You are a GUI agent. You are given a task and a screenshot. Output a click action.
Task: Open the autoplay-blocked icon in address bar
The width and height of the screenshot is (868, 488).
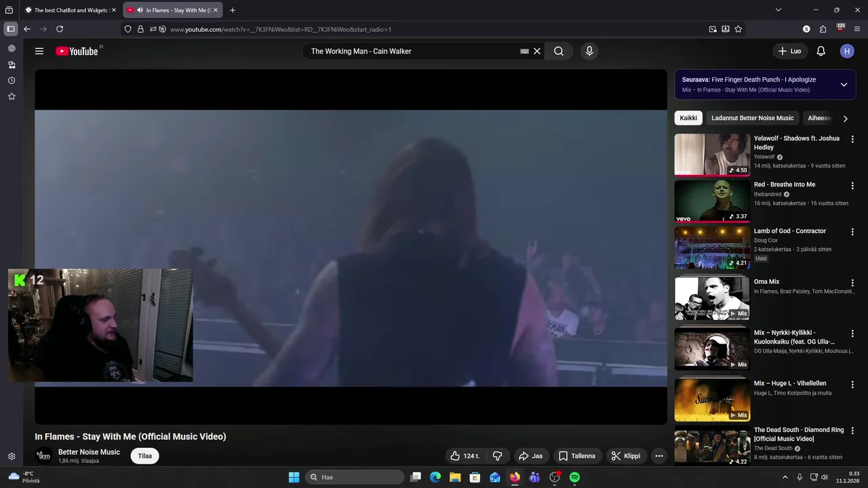[x=163, y=29]
